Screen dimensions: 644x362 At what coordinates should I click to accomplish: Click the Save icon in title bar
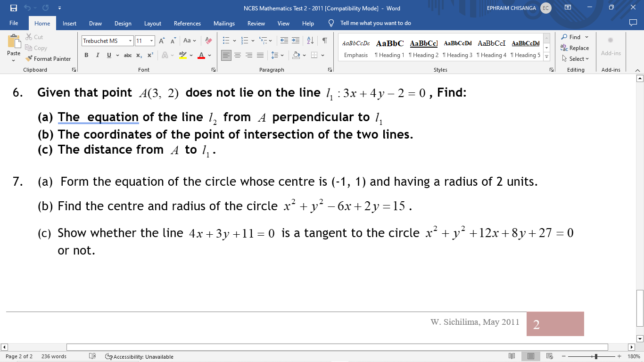coord(13,8)
